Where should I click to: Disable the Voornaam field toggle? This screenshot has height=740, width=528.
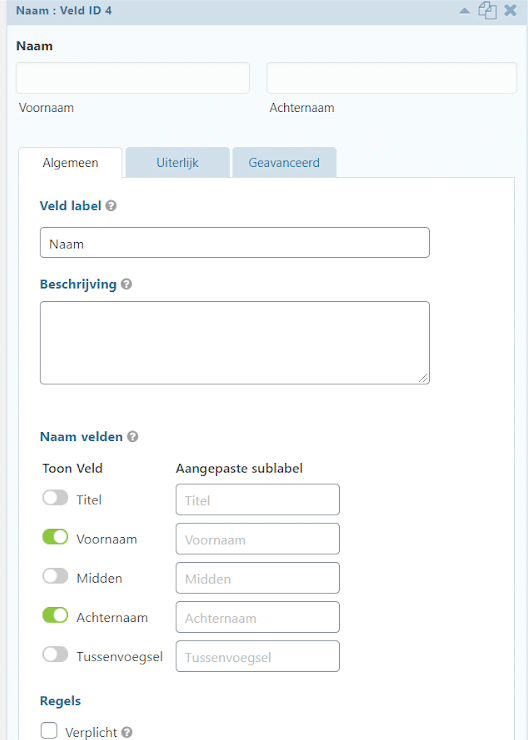pyautogui.click(x=55, y=537)
